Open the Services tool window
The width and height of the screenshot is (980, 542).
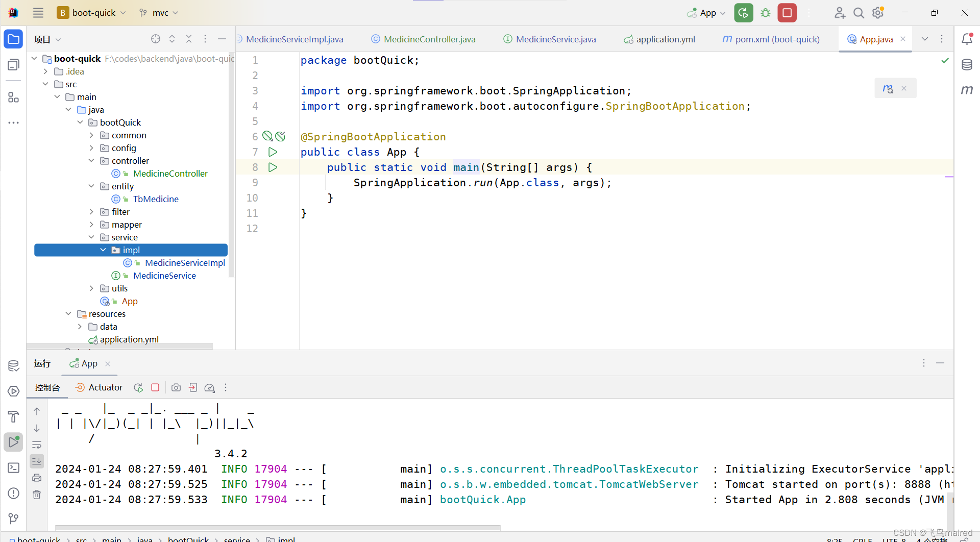pos(14,391)
